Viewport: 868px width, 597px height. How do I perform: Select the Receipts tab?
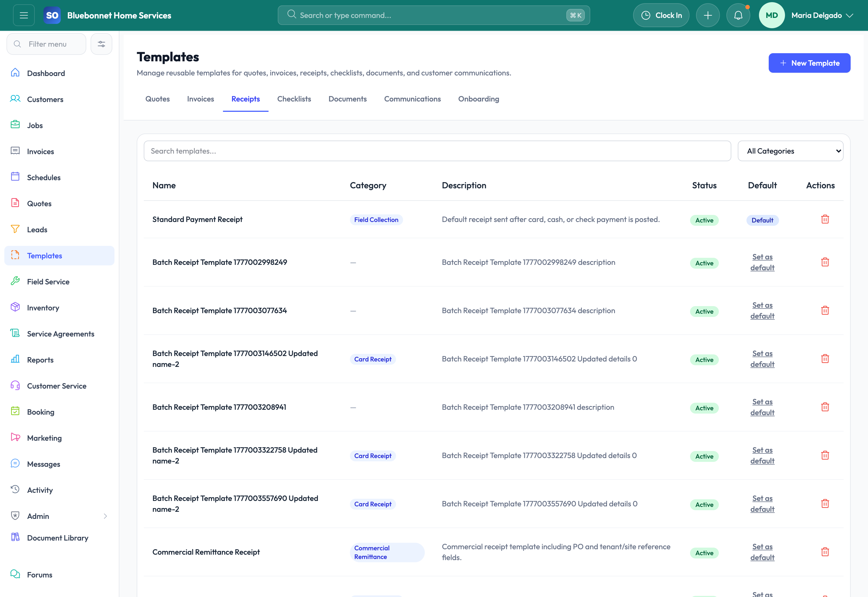(x=245, y=99)
